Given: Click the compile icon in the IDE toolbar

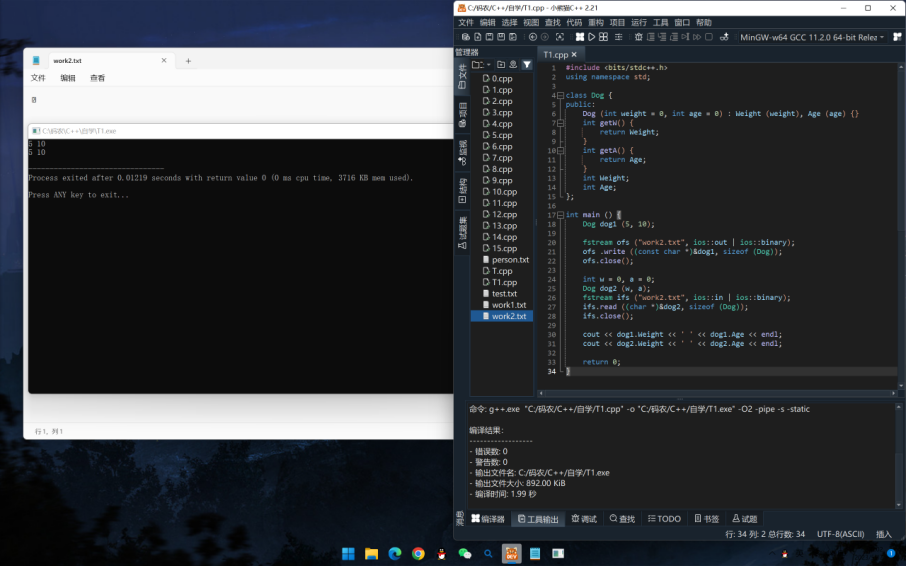Looking at the screenshot, I should (580, 37).
